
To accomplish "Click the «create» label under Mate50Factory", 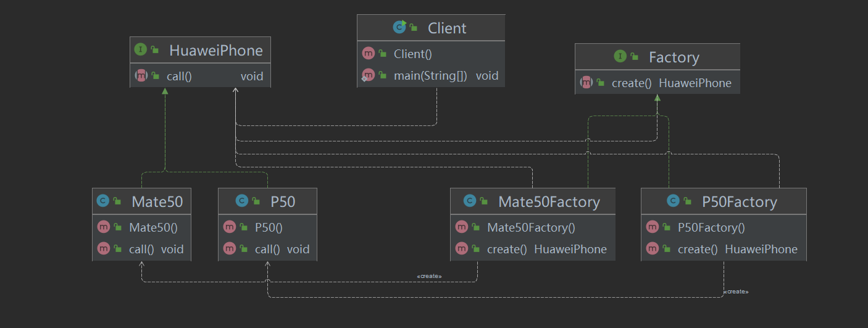I will pos(430,276).
